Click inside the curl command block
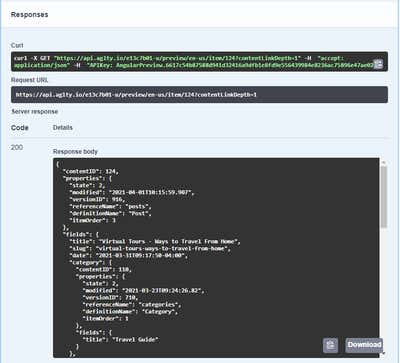This screenshot has width=400, height=363. pos(199,61)
